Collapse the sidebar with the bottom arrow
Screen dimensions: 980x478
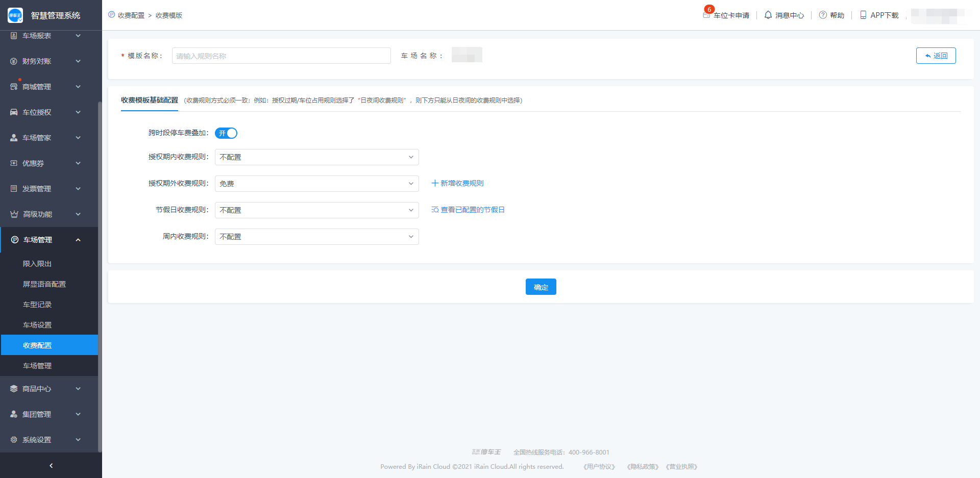click(51, 466)
